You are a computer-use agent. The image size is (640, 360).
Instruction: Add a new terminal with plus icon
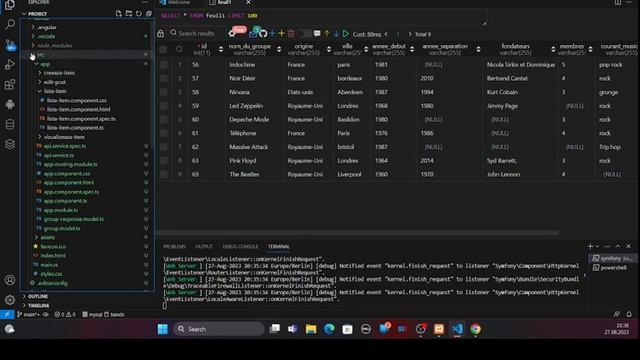(x=590, y=246)
